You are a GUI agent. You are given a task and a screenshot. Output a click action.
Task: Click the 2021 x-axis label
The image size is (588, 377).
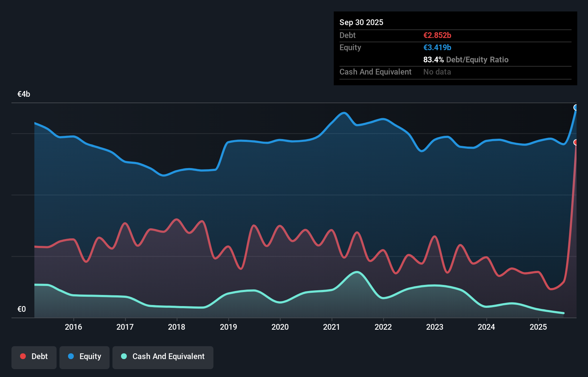click(x=332, y=327)
